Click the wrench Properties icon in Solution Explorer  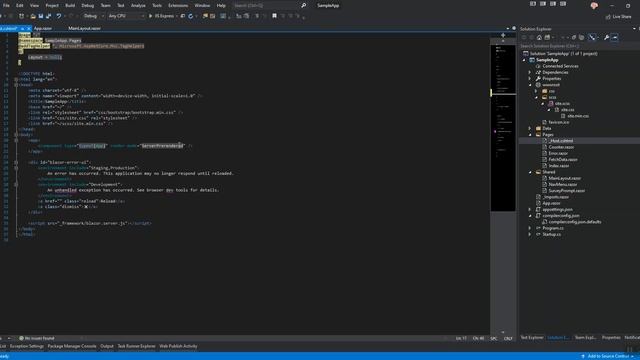(607, 38)
